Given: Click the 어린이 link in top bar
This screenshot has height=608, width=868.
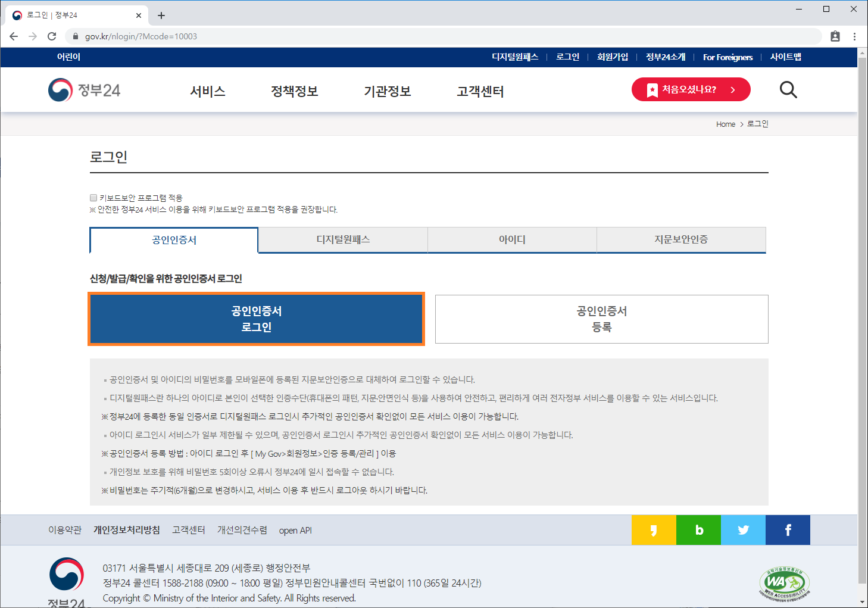Looking at the screenshot, I should pyautogui.click(x=68, y=57).
